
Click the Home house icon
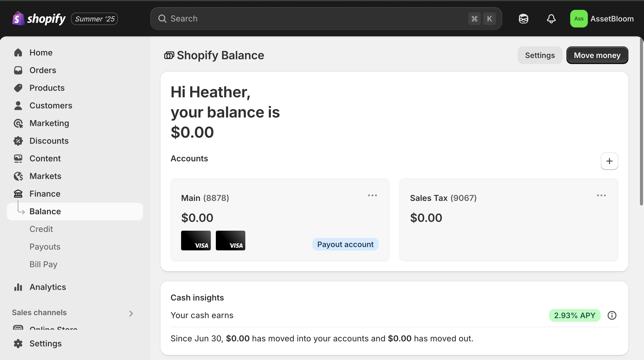tap(18, 53)
